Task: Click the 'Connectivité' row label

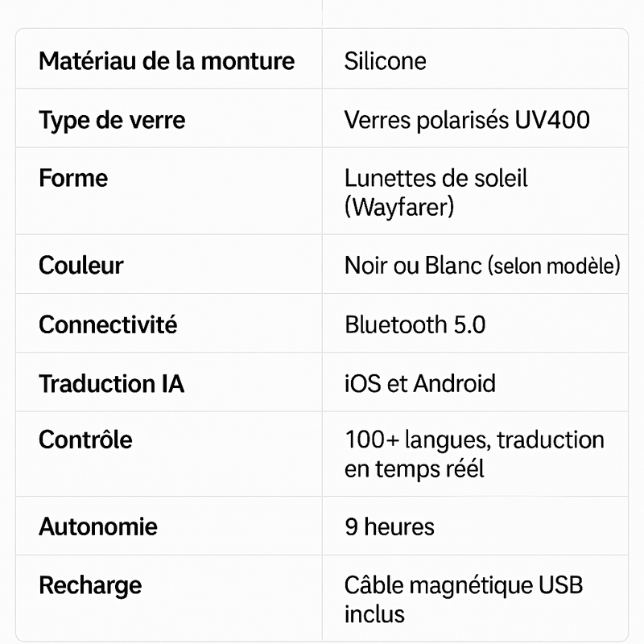Action: [108, 324]
